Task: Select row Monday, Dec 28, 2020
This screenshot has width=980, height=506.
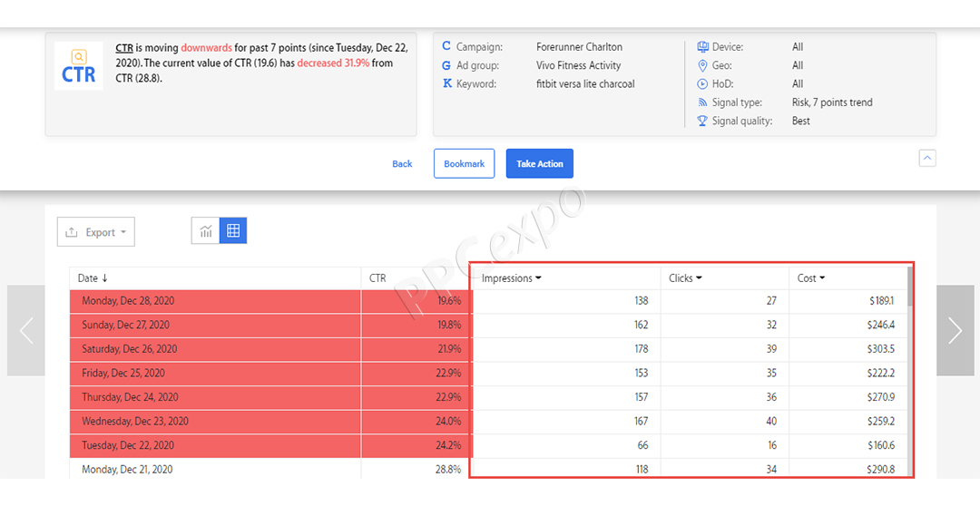Action: [487, 301]
